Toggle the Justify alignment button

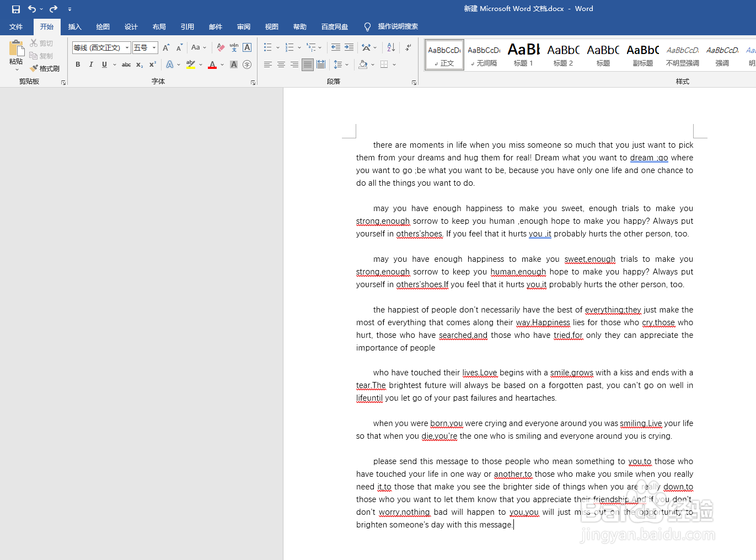308,64
